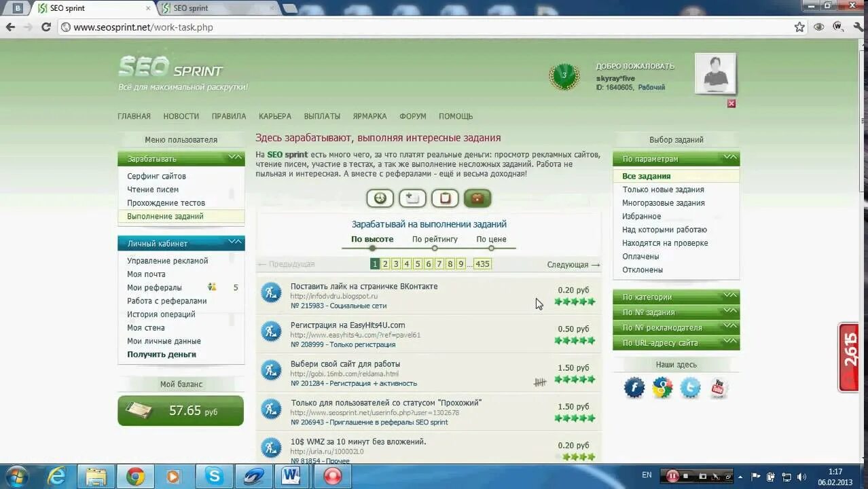Click the green status level badge with 3
The image size is (868, 489).
(564, 76)
